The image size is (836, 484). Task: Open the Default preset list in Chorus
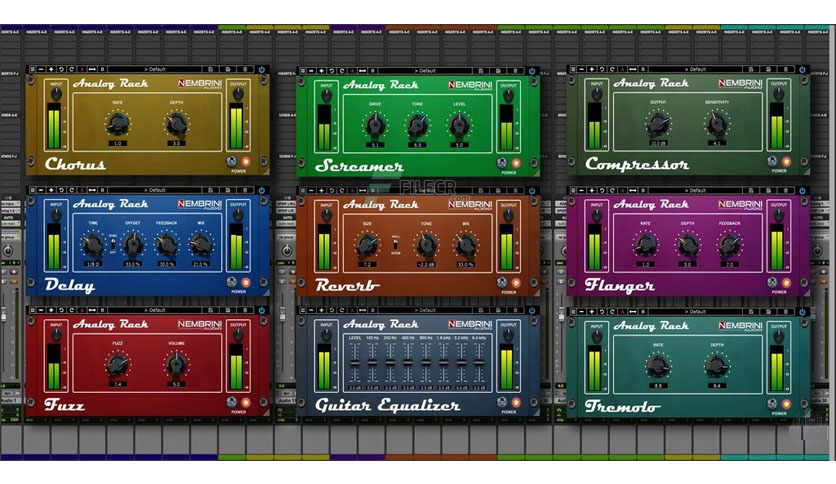tap(155, 69)
